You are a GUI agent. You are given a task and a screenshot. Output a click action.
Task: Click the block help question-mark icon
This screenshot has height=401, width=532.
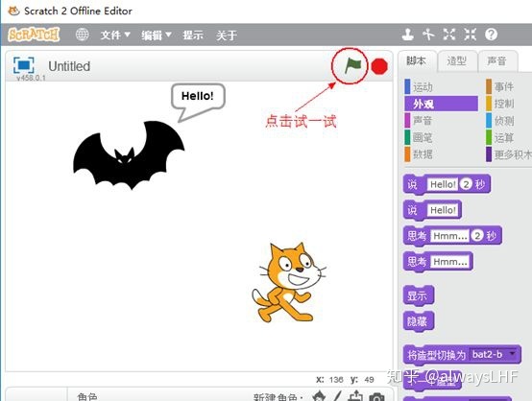pos(491,35)
